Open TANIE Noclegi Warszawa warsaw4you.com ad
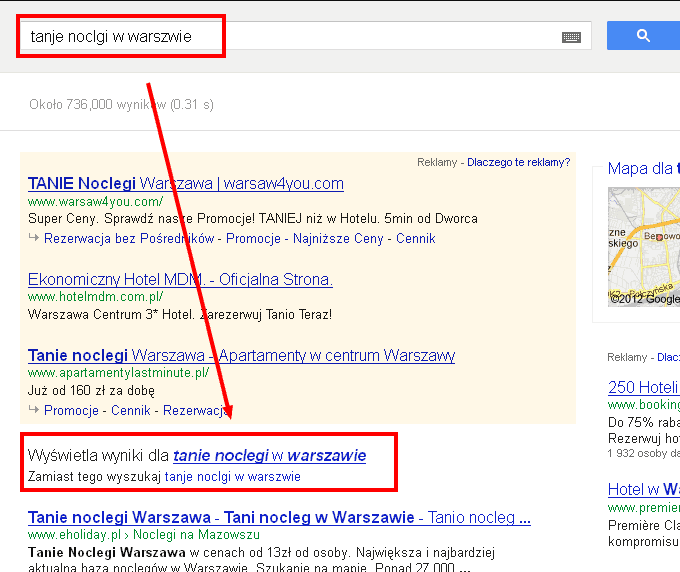Screen dimensions: 680x572 [186, 184]
